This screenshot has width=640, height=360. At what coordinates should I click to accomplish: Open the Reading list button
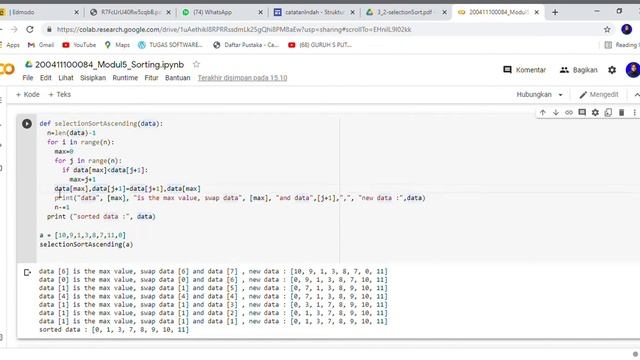click(622, 45)
